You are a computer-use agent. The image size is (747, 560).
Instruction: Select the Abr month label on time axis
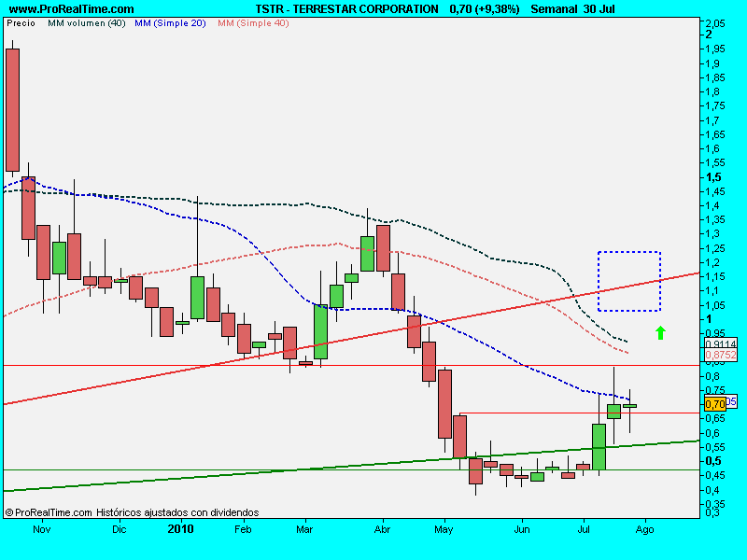click(382, 529)
